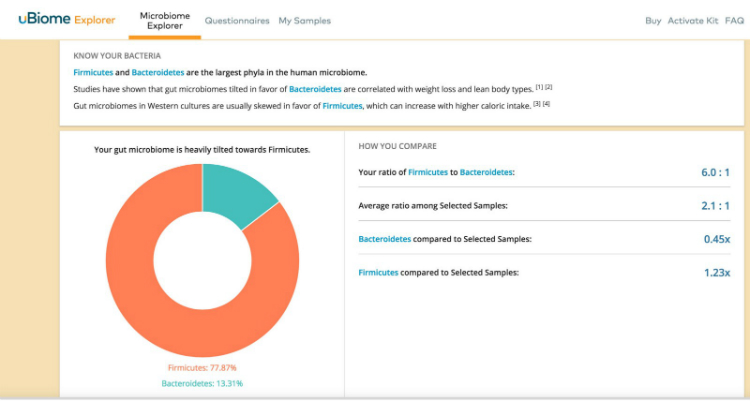This screenshot has width=750, height=401.
Task: Open Firmicutes link in Western cultures sentence
Action: click(x=342, y=105)
